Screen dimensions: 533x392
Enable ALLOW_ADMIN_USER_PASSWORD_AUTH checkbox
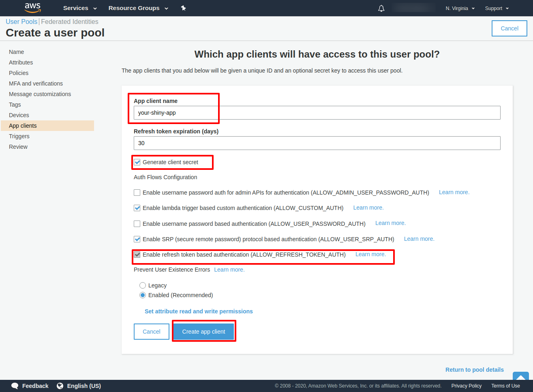137,193
